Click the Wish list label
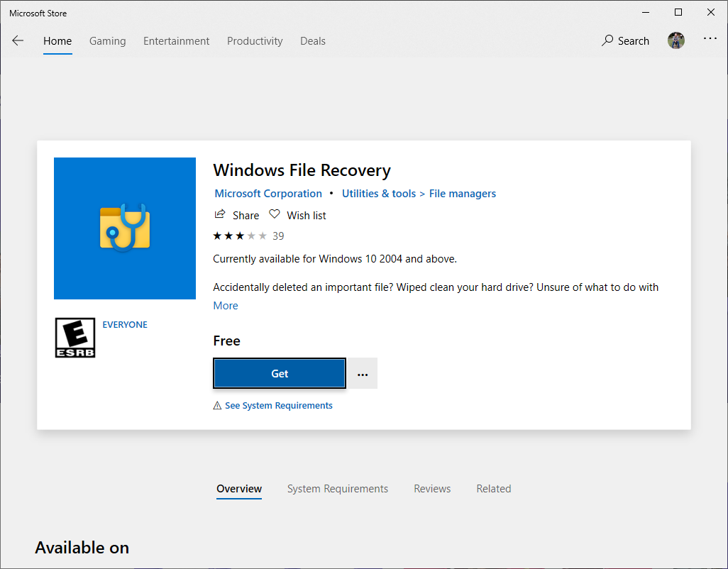Screen dimensions: 728x569 [307, 216]
